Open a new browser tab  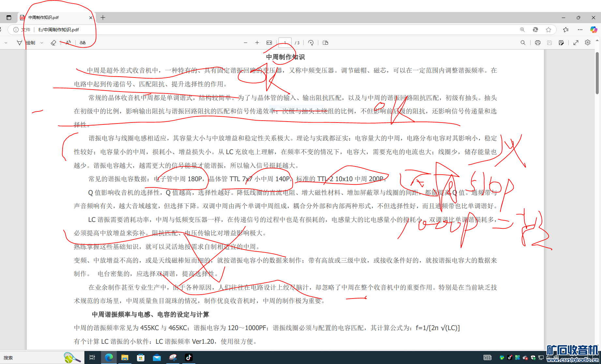[103, 18]
